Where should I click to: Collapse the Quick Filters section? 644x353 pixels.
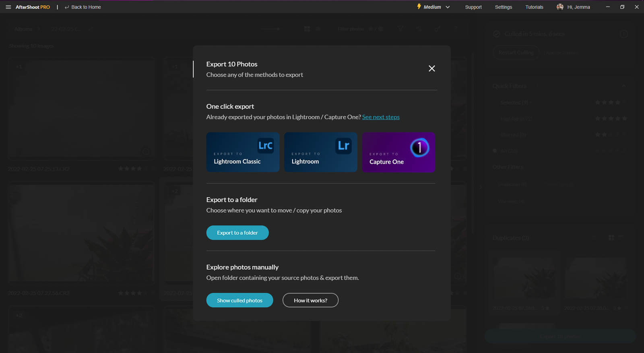click(623, 86)
